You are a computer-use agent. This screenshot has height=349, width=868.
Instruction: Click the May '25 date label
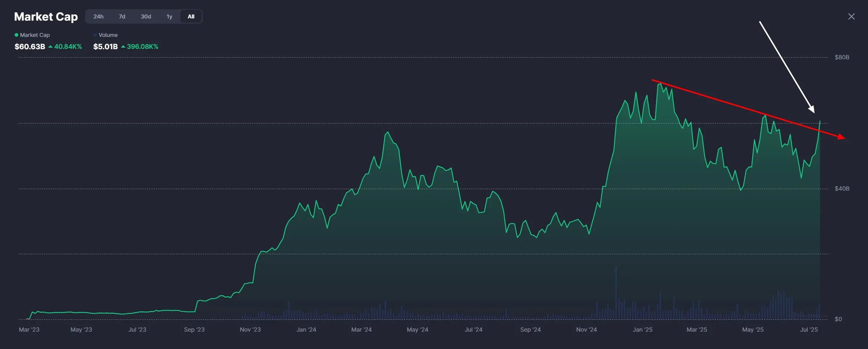click(x=753, y=330)
